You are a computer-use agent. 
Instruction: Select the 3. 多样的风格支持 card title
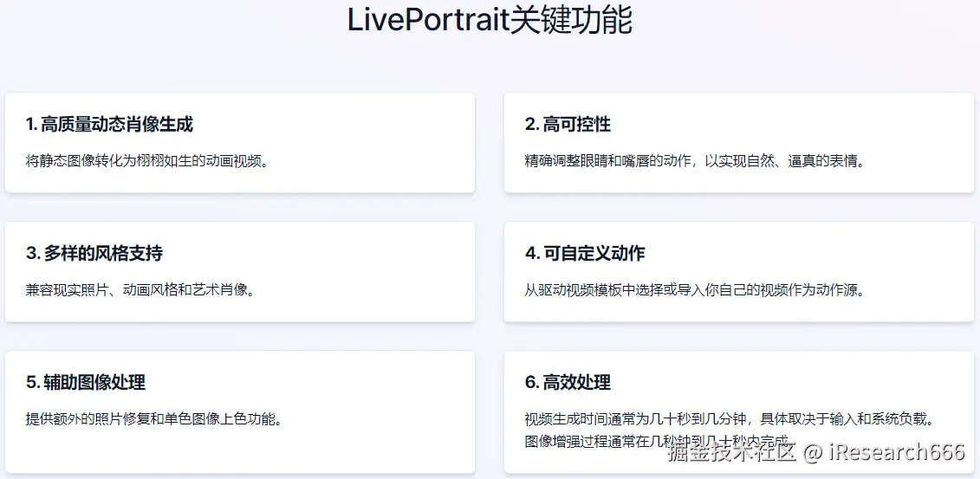pos(94,254)
